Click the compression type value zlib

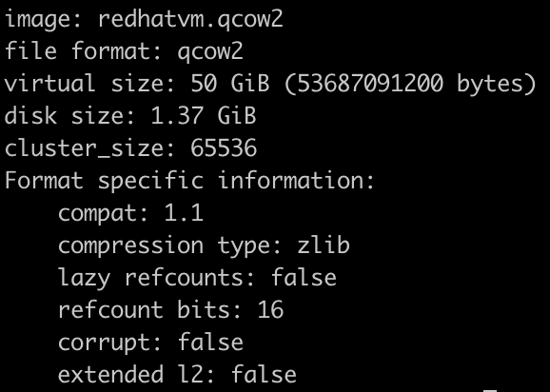pos(324,245)
